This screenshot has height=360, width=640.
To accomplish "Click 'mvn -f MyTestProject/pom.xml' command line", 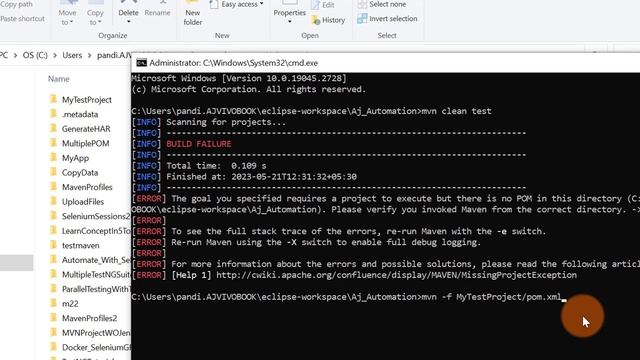I will click(491, 297).
